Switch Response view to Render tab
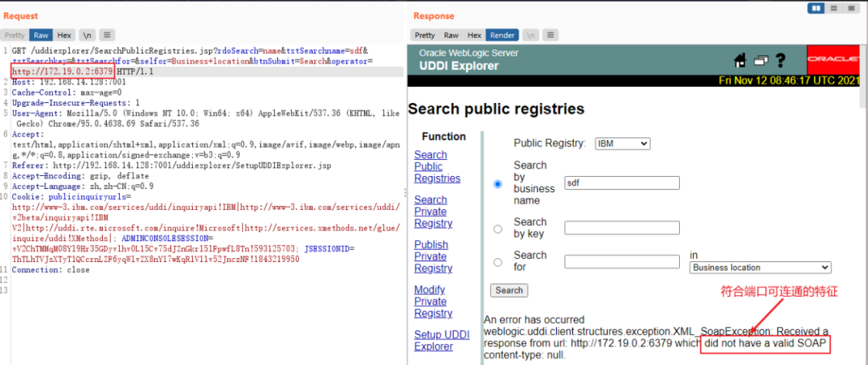 click(502, 35)
